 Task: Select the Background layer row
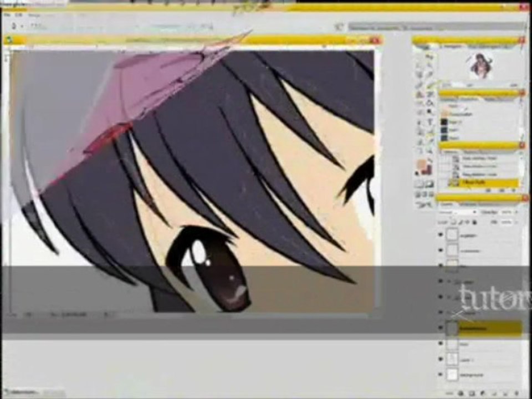[483, 375]
